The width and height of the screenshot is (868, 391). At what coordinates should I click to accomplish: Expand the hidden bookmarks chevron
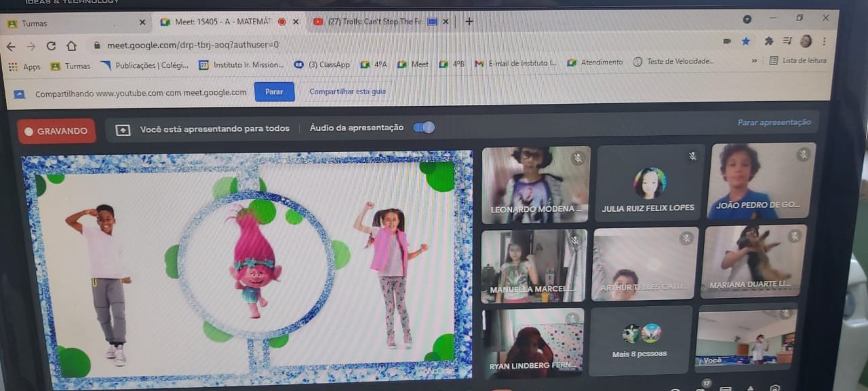coord(754,61)
